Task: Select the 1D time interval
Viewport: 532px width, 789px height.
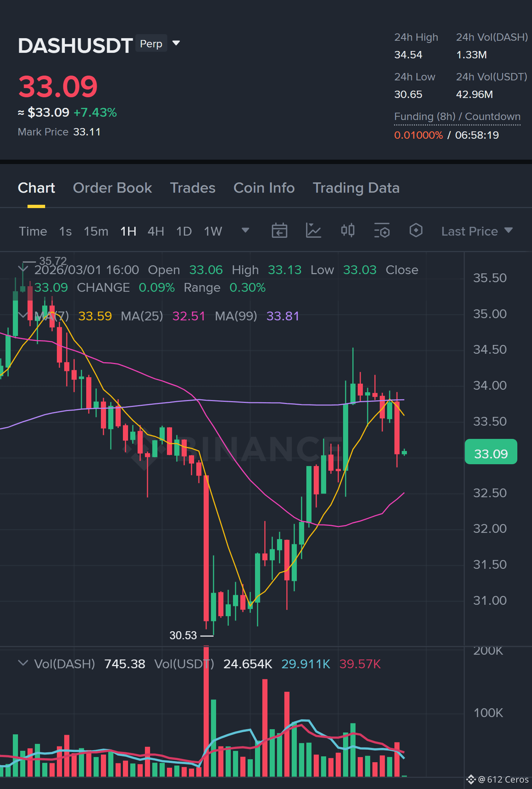Action: [x=184, y=232]
